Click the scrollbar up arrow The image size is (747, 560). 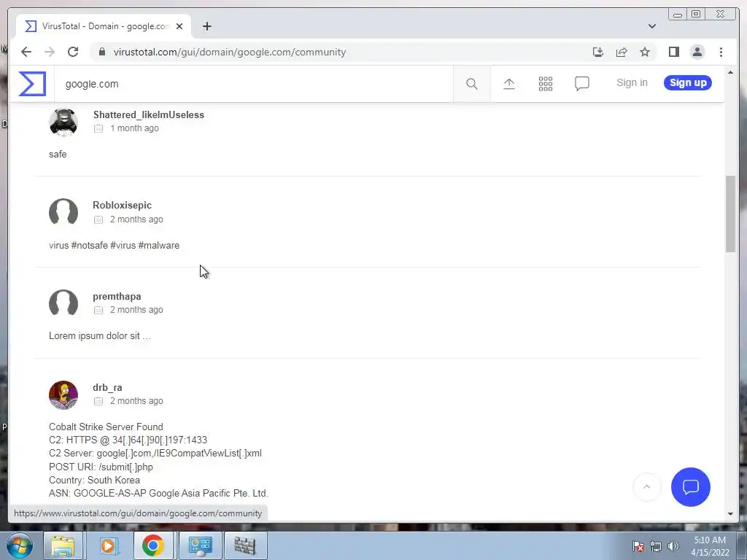730,72
